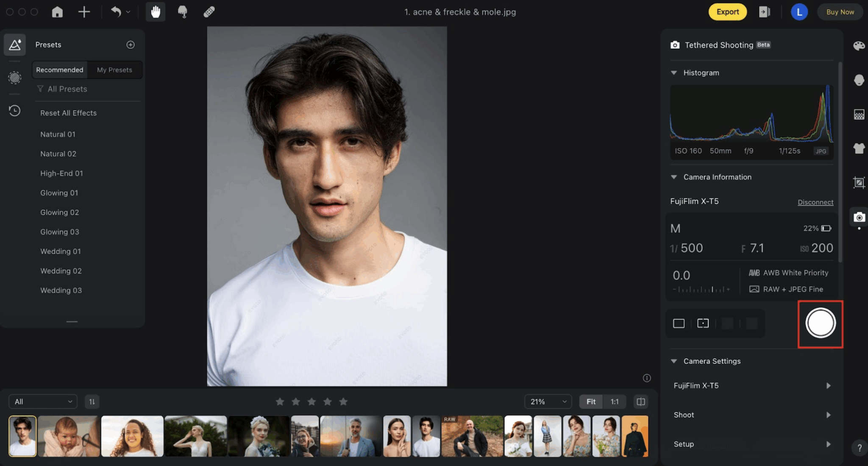Viewport: 868px width, 466px height.
Task: Select the RAW photo thumbnail in the filmstrip
Action: point(472,436)
